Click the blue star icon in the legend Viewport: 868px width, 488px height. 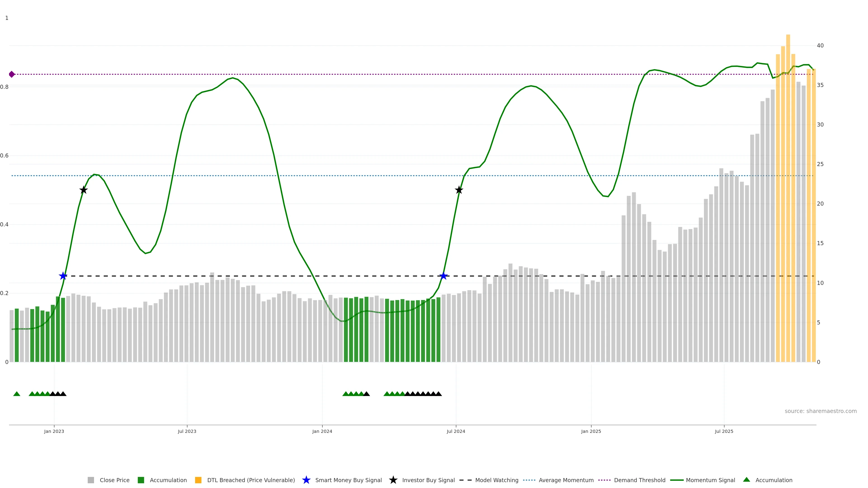[306, 480]
